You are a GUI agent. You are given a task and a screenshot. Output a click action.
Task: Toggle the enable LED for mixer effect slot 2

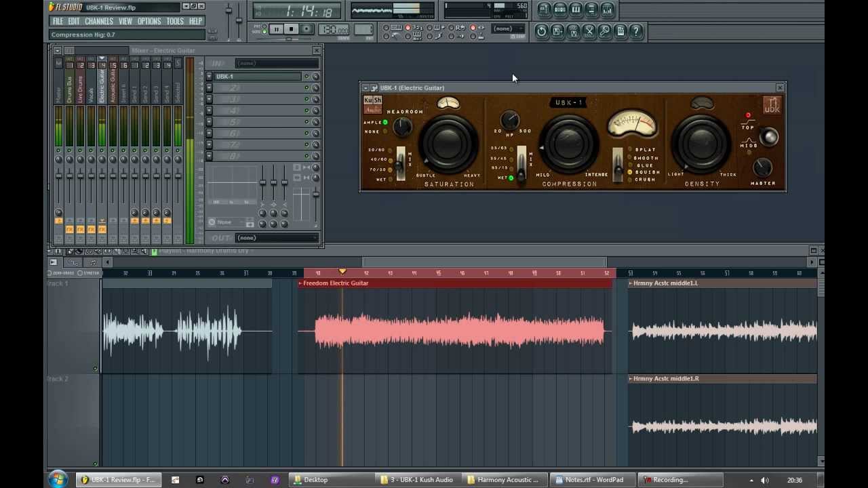tap(307, 88)
